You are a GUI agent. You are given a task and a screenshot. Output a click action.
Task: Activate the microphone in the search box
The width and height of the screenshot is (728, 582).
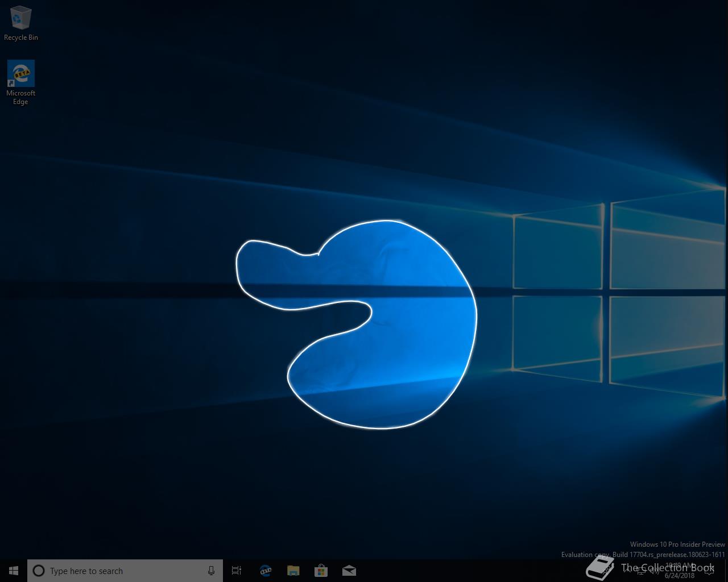point(211,571)
